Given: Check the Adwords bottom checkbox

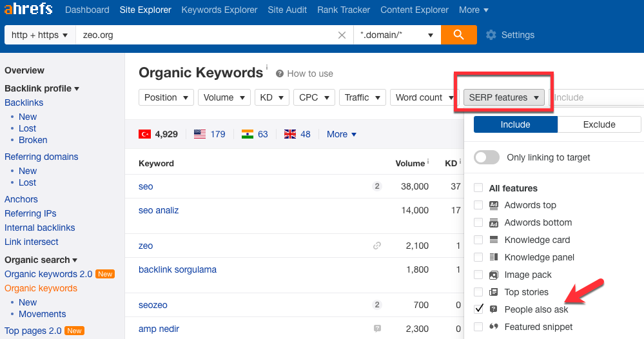Looking at the screenshot, I should tap(478, 222).
